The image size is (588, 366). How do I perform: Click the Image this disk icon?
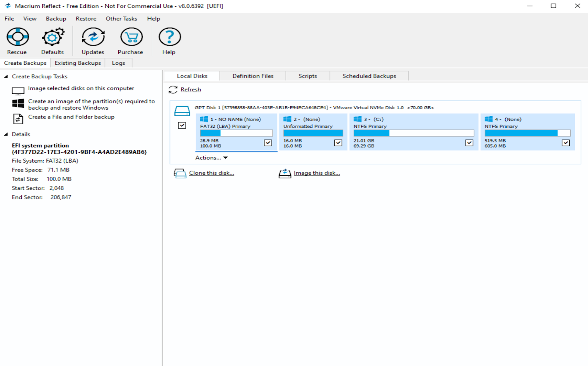tap(285, 173)
